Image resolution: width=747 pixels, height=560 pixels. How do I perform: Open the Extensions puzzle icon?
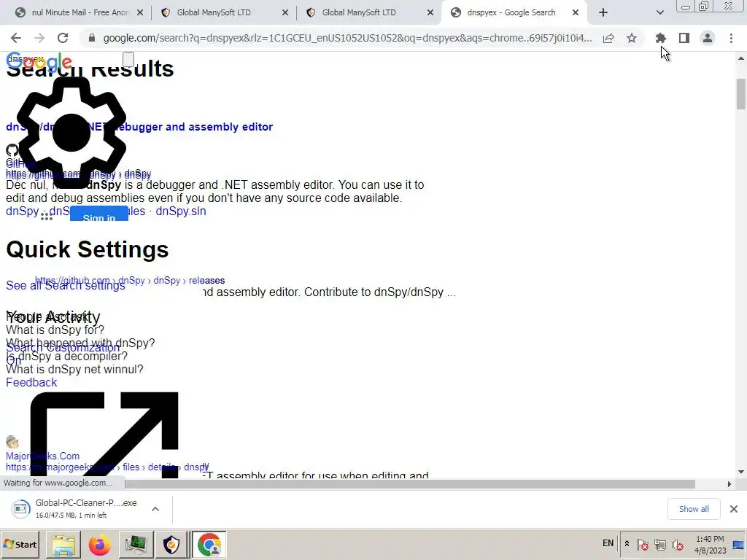coord(660,38)
